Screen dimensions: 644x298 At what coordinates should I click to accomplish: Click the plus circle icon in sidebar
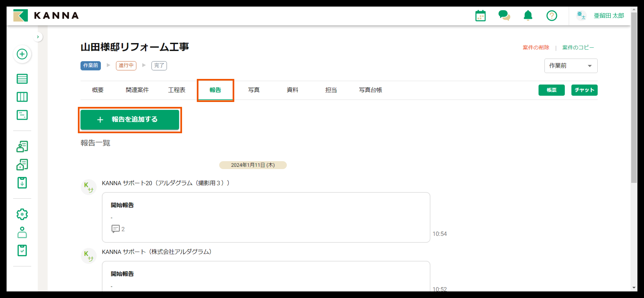click(x=22, y=54)
